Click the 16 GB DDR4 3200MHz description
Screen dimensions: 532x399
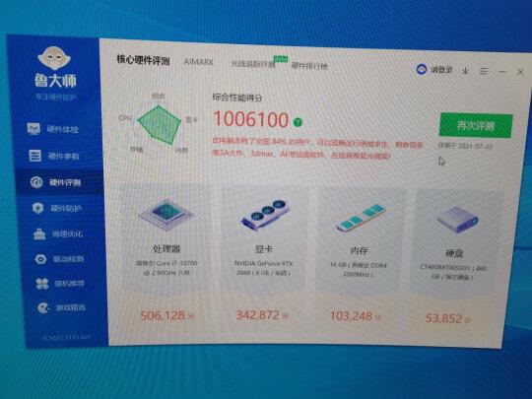[x=358, y=269]
